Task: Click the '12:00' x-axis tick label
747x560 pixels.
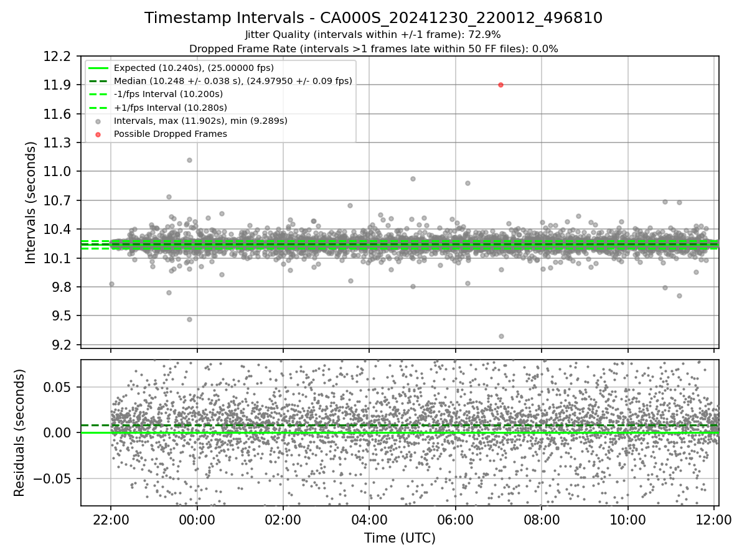Action: click(x=713, y=521)
